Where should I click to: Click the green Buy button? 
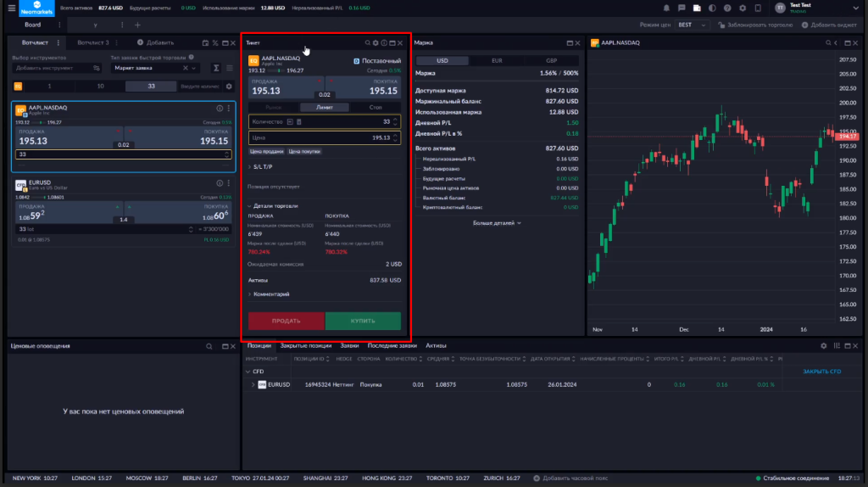coord(363,321)
